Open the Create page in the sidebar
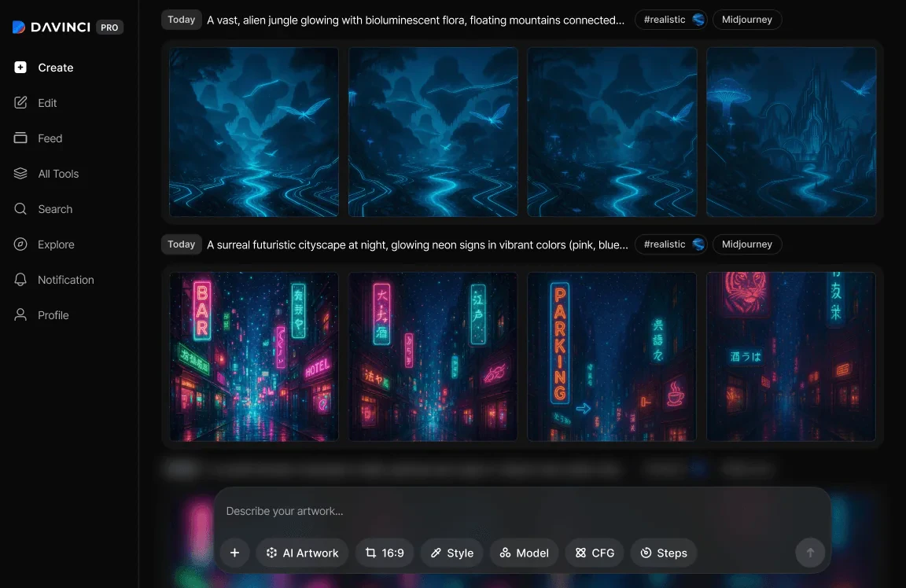906x588 pixels. pos(55,68)
